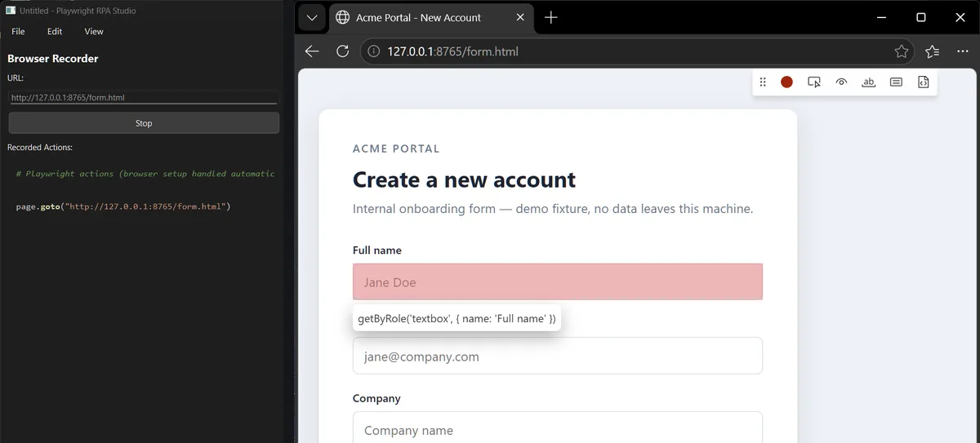Click the red Record button in Playwright toolbar
Image resolution: width=980 pixels, height=443 pixels.
[786, 82]
